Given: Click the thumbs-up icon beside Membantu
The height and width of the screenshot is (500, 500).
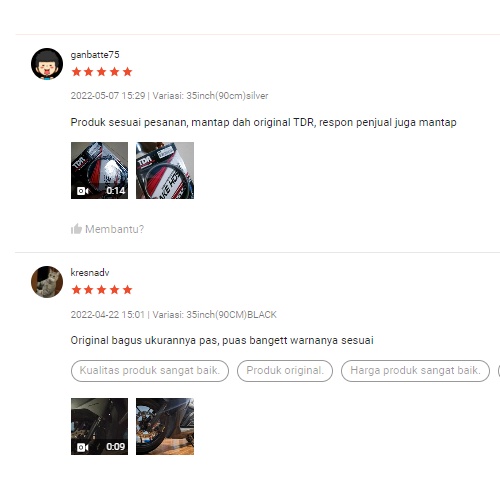Looking at the screenshot, I should point(76,229).
